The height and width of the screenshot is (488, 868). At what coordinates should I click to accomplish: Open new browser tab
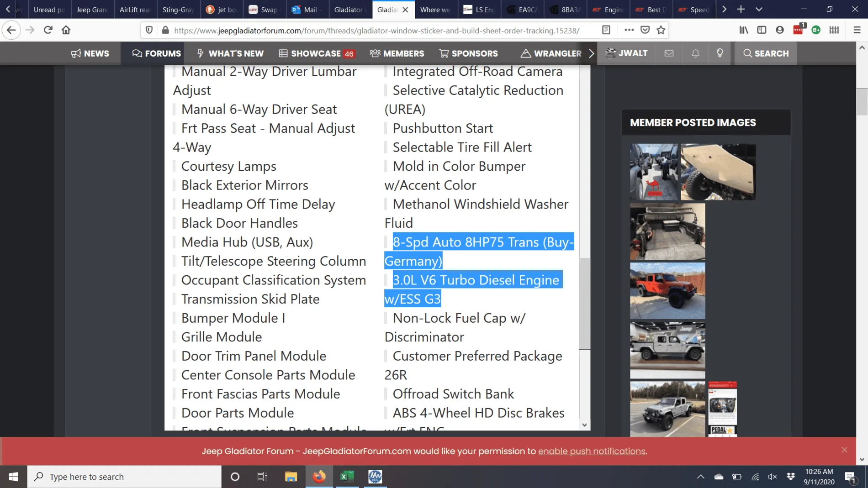point(741,9)
